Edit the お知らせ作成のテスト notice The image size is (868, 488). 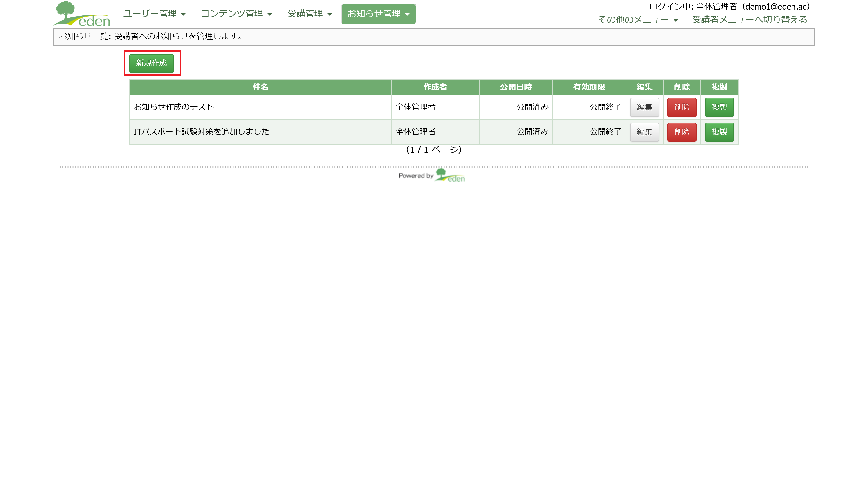(644, 107)
